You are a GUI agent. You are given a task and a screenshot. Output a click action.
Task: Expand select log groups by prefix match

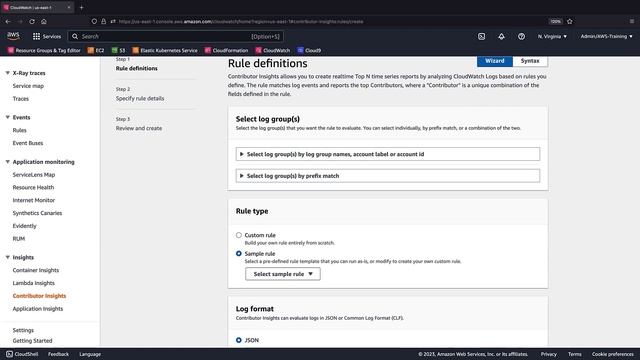pos(388,176)
